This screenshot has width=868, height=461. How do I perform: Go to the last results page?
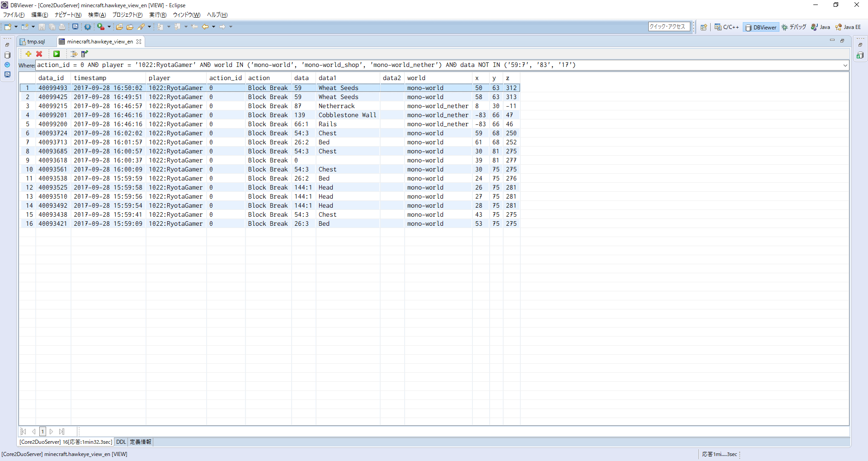pos(61,432)
